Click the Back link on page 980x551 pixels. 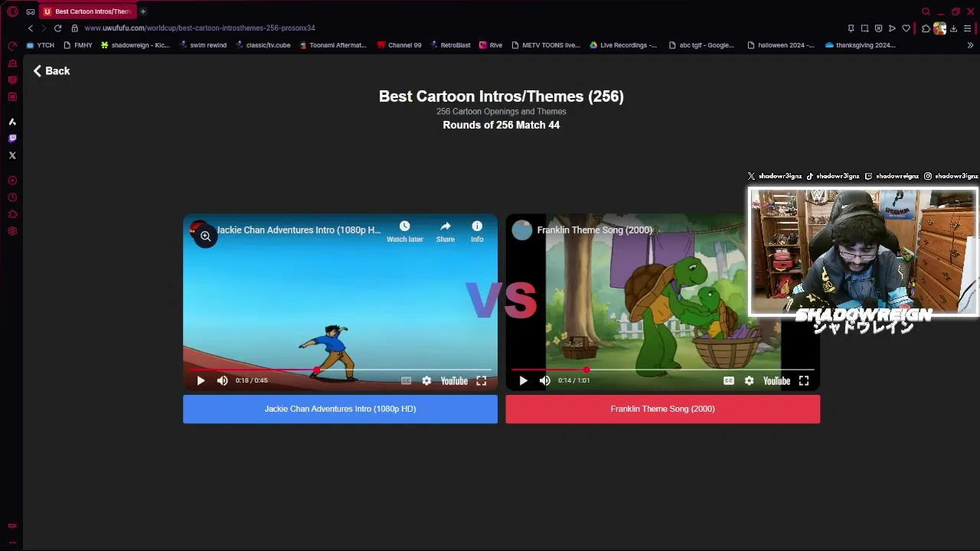pyautogui.click(x=51, y=70)
